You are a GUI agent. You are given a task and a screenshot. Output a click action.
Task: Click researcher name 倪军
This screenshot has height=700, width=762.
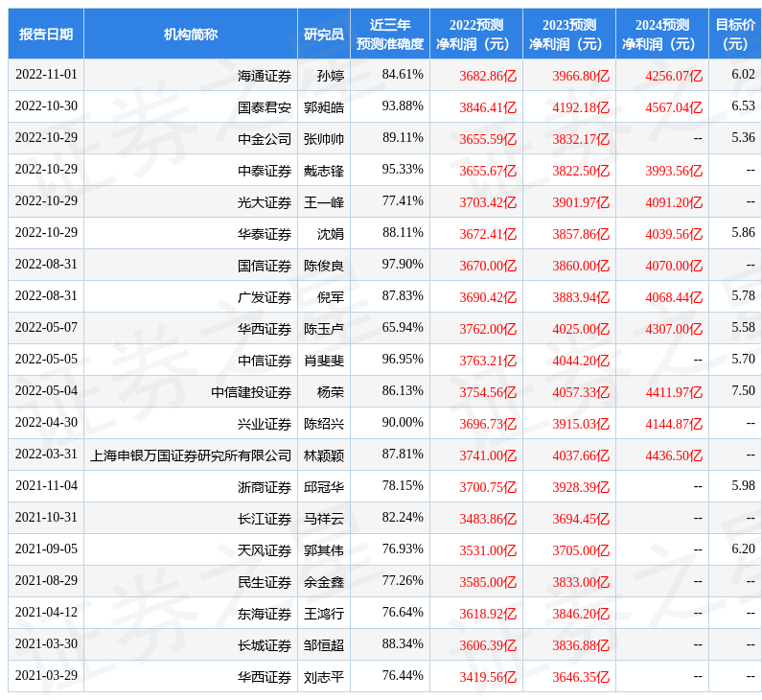[x=331, y=297]
